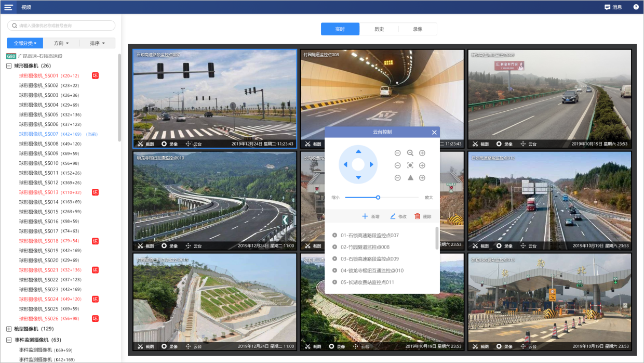Click the preset list scrollbar in 云台控制
The width and height of the screenshot is (644, 363).
(x=437, y=238)
